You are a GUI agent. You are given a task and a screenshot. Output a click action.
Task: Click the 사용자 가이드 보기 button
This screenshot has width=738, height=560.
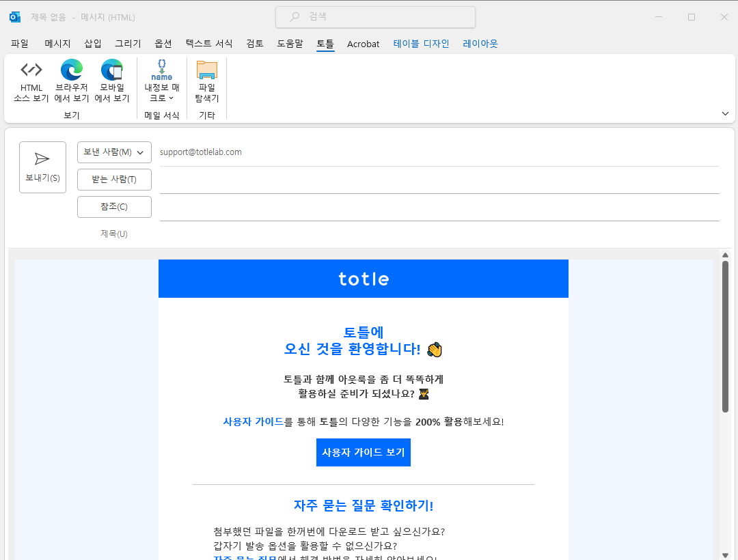tap(364, 452)
